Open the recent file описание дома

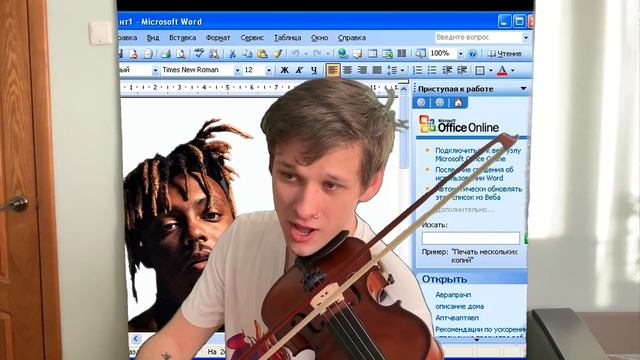460,306
